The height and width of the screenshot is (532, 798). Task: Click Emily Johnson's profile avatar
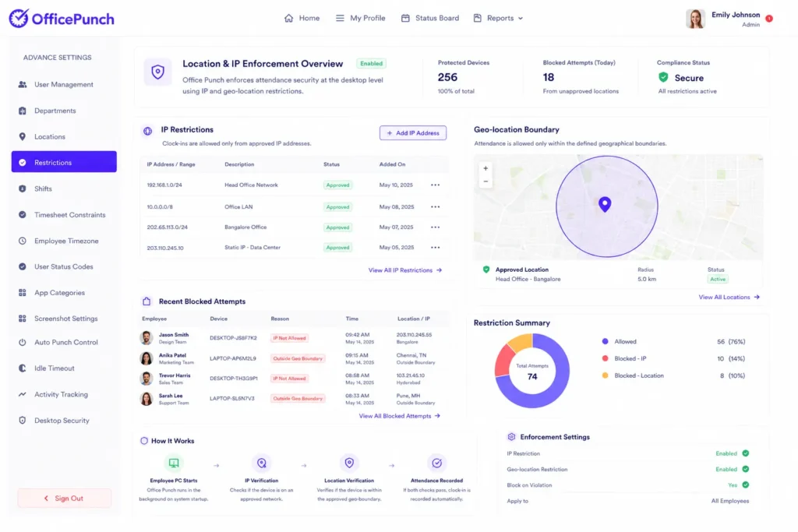point(695,19)
